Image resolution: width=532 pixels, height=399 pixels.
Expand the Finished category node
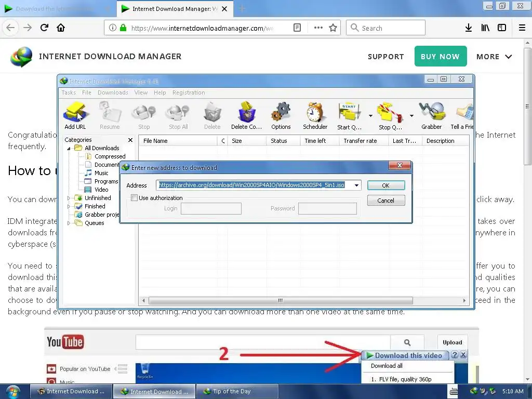tap(69, 206)
